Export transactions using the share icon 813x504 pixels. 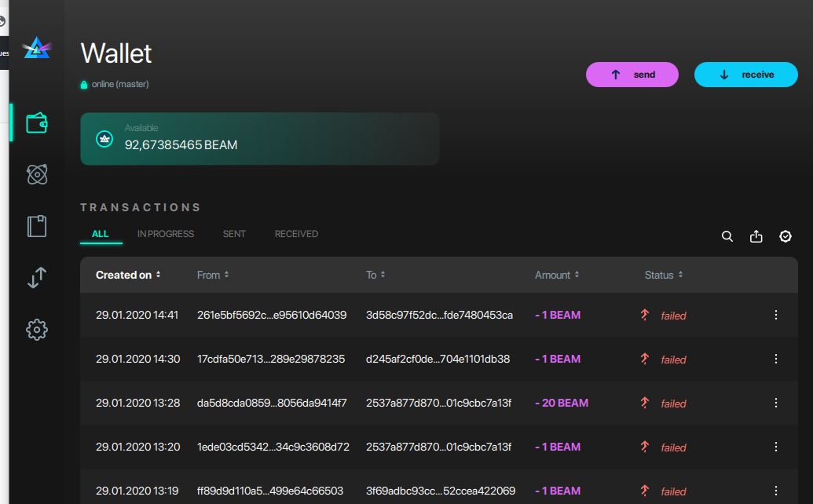point(756,236)
